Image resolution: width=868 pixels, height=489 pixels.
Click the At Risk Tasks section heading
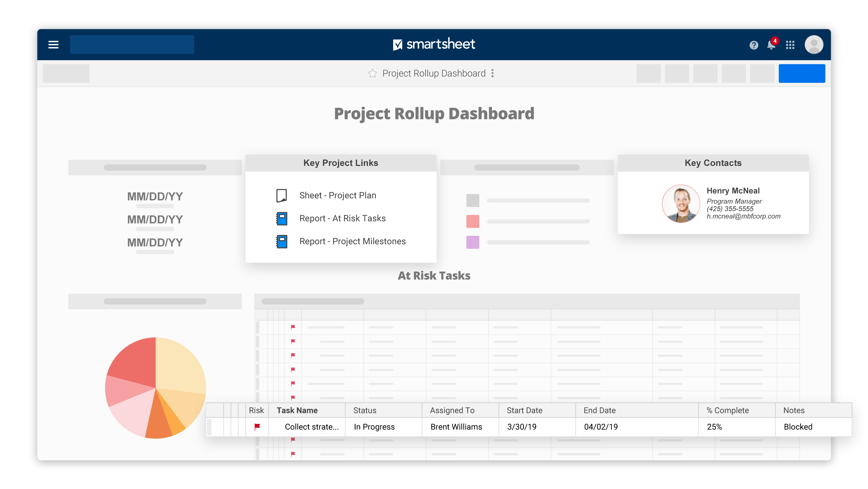point(434,276)
